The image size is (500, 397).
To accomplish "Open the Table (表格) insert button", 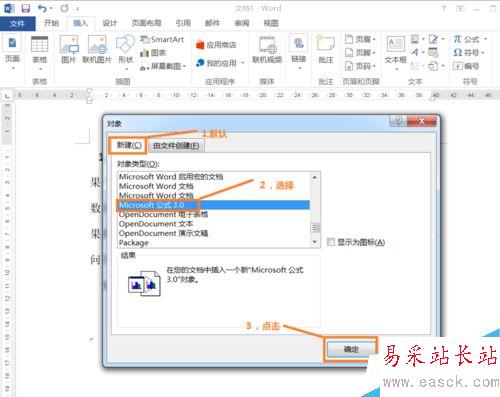I will (x=39, y=53).
